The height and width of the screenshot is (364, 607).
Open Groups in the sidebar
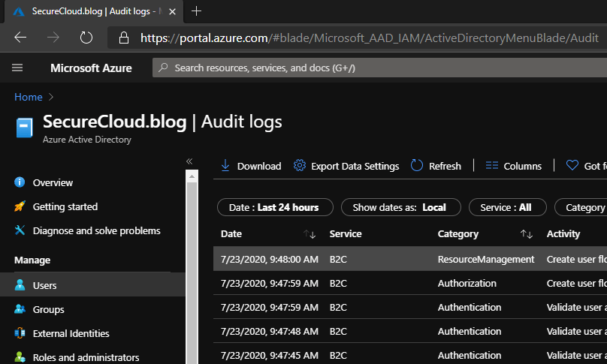(48, 309)
